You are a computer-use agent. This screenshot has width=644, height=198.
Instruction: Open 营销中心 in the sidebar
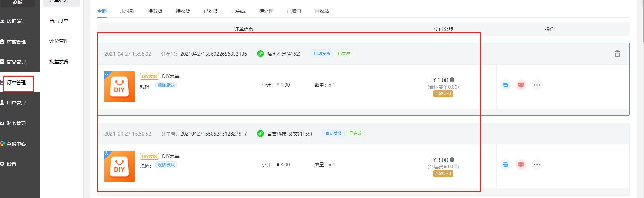pyautogui.click(x=16, y=144)
